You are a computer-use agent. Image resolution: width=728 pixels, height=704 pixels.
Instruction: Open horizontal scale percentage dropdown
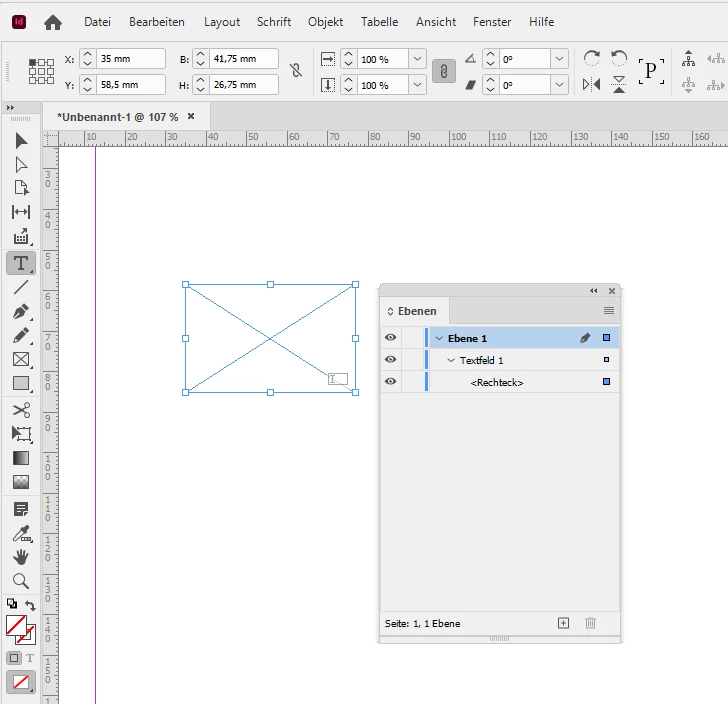tap(417, 59)
